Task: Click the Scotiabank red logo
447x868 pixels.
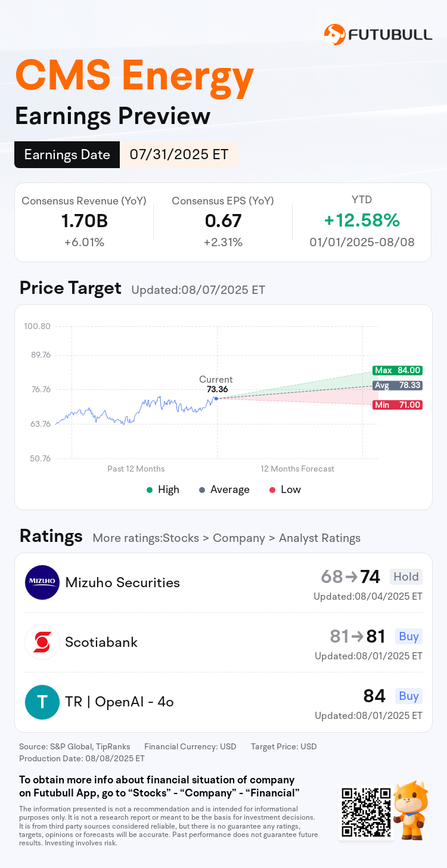Action: tap(42, 642)
